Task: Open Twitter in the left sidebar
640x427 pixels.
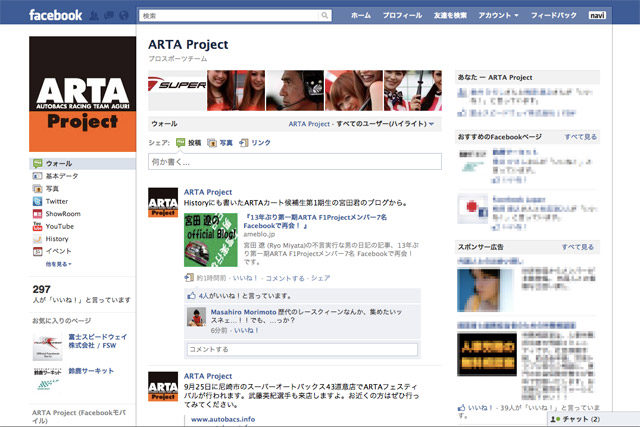Action: click(56, 201)
